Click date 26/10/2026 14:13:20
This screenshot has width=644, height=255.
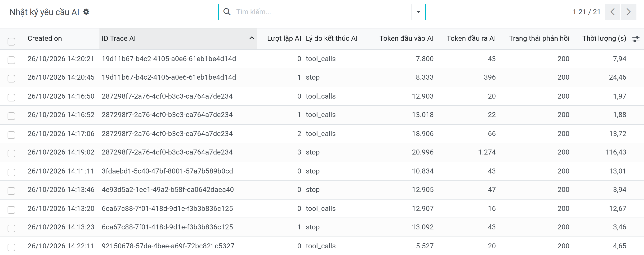coord(61,209)
